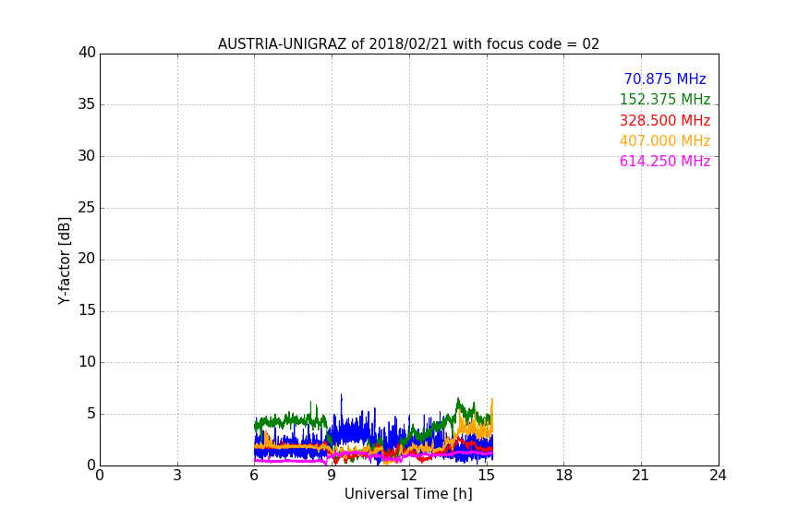The width and height of the screenshot is (798, 532).
Task: Click the x-axis tick label 15
Action: tap(487, 476)
